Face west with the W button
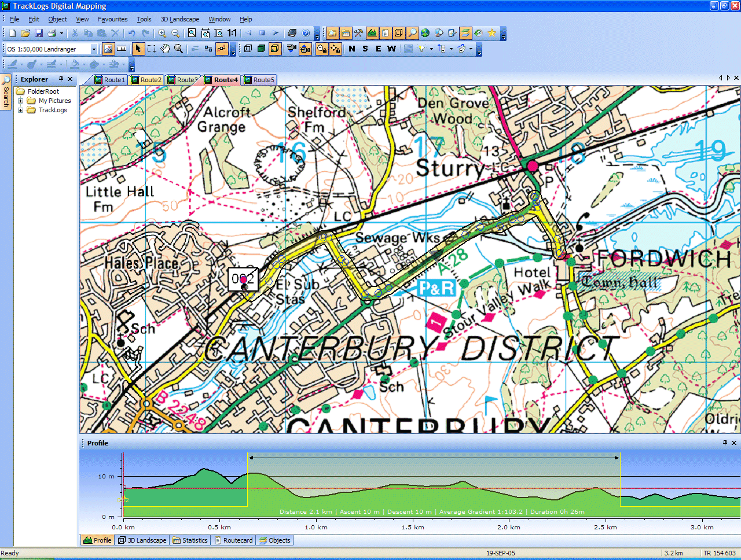The width and height of the screenshot is (741, 560). coord(392,49)
